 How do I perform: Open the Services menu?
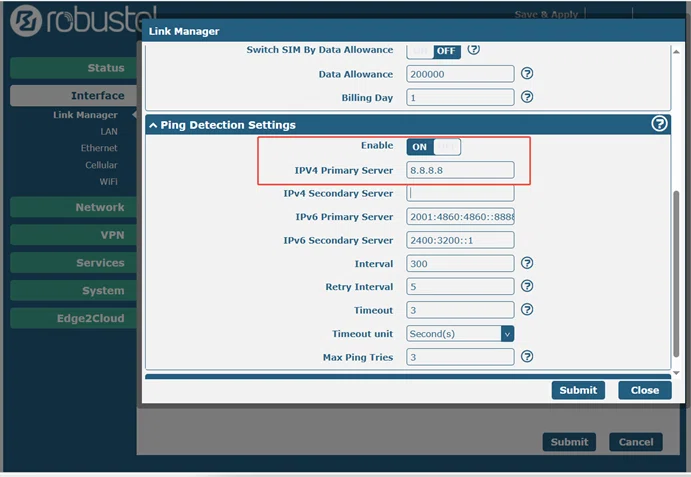click(74, 263)
